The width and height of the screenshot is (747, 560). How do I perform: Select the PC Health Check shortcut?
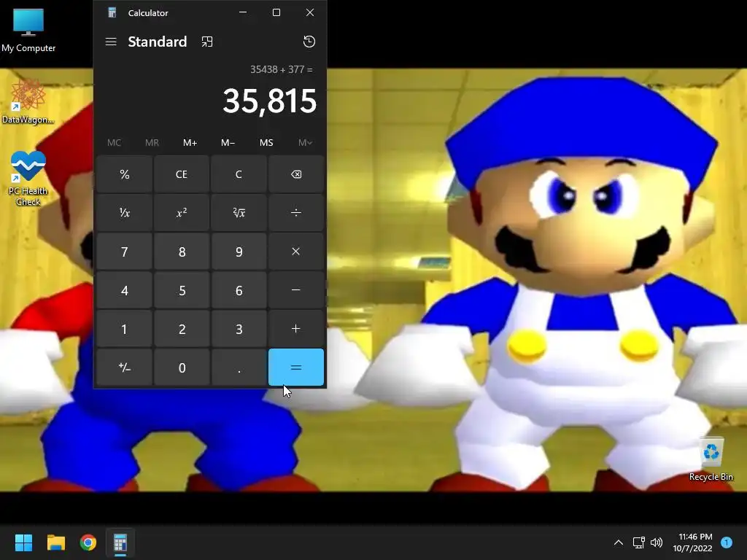click(x=28, y=178)
